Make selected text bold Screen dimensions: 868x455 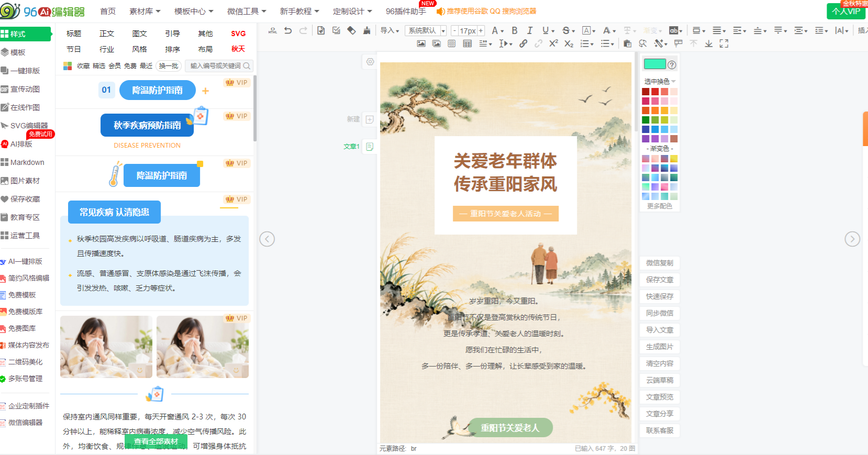(x=515, y=30)
